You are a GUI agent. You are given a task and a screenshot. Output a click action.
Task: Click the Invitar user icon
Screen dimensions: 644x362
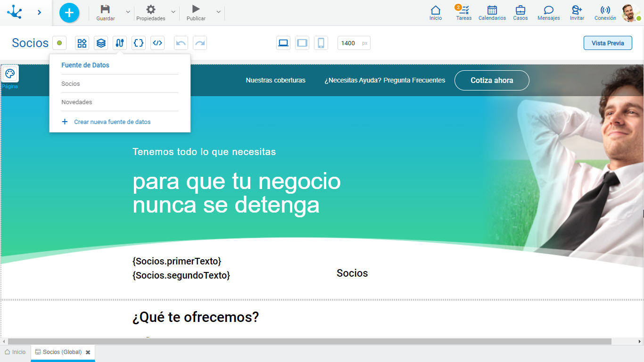click(x=577, y=10)
